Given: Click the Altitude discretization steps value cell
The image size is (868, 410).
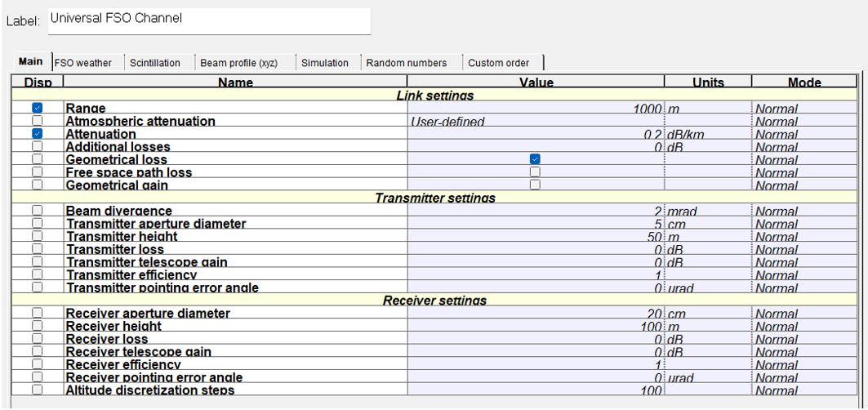Looking at the screenshot, I should click(x=536, y=390).
